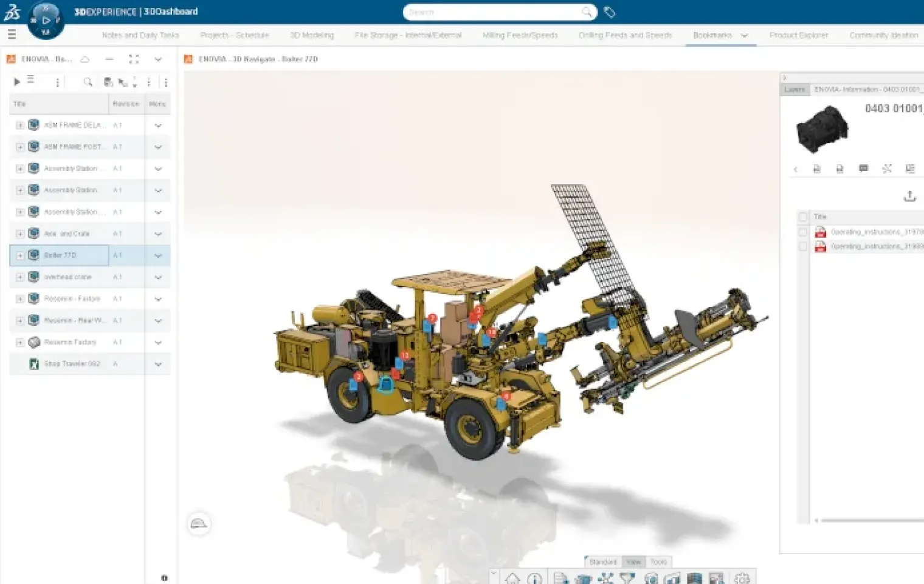This screenshot has height=584, width=924.
Task: Click the cloud icon in ENOVIA bookmark panel
Action: (x=85, y=59)
